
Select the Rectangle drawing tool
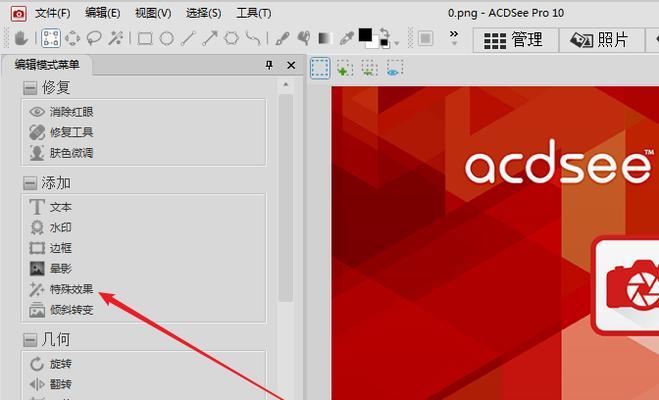point(145,39)
